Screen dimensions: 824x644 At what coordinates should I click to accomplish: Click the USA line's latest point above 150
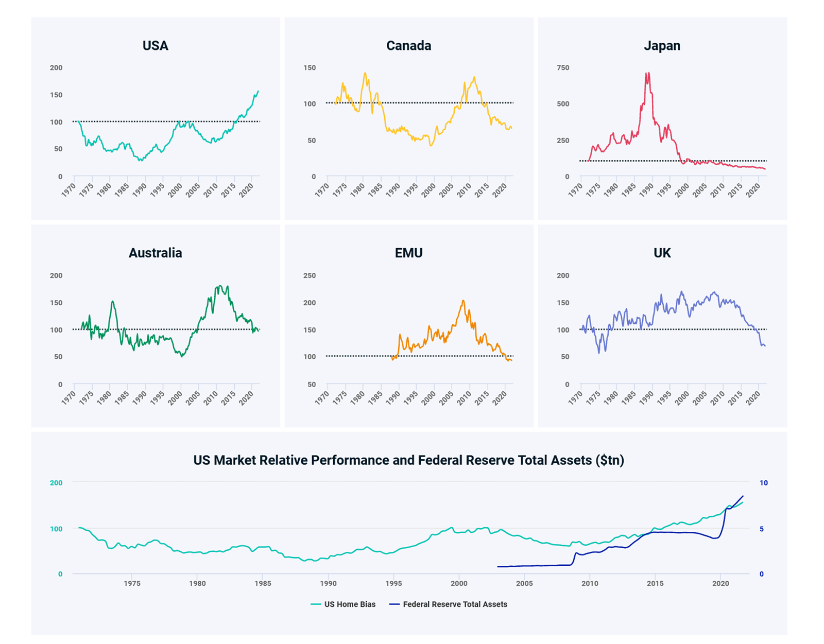click(x=258, y=92)
